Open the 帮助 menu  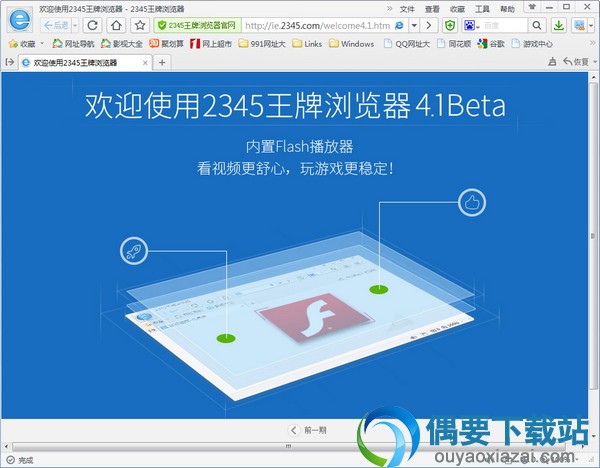pos(507,9)
